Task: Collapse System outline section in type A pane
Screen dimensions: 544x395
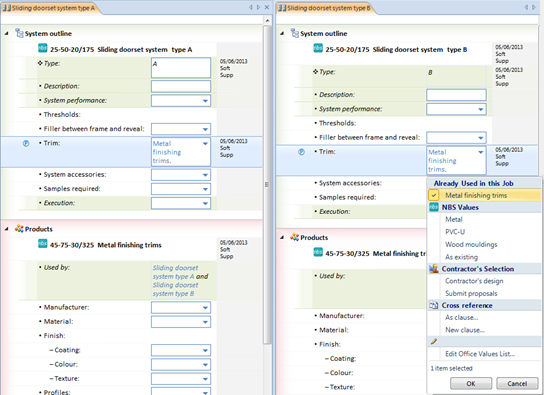Action: tap(7, 34)
